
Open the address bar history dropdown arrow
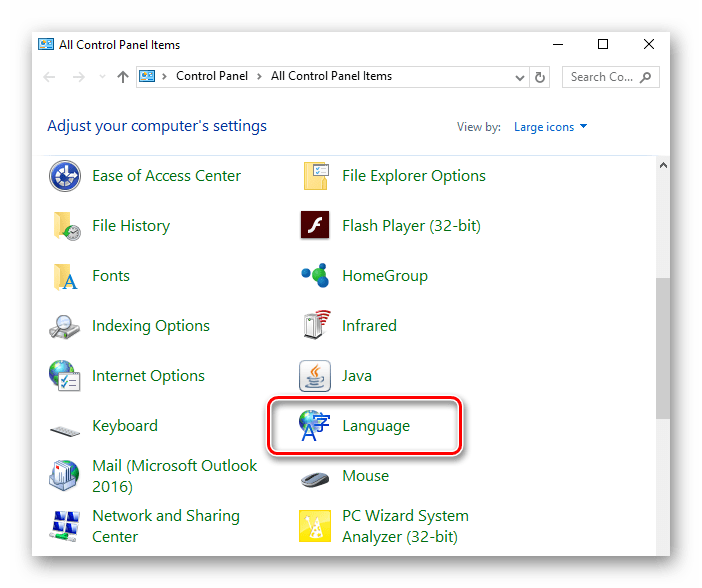(520, 77)
